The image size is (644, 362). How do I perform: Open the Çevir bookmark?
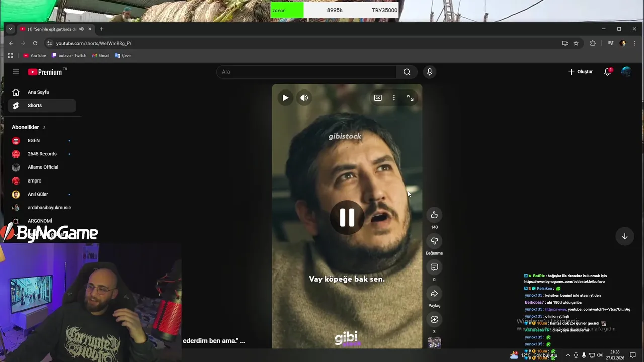pos(123,56)
